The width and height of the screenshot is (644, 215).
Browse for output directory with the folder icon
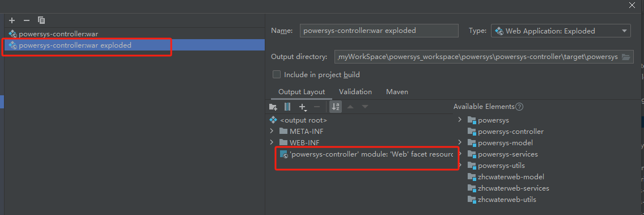click(625, 57)
